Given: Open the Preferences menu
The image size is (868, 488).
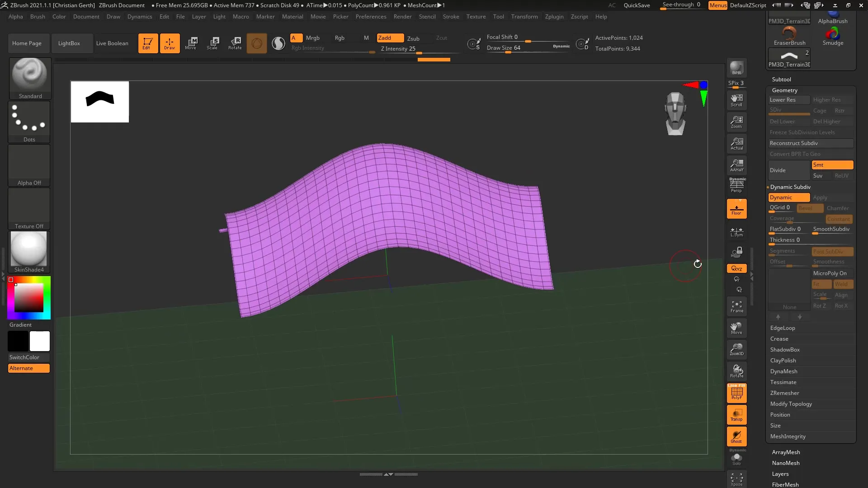Looking at the screenshot, I should pos(371,17).
